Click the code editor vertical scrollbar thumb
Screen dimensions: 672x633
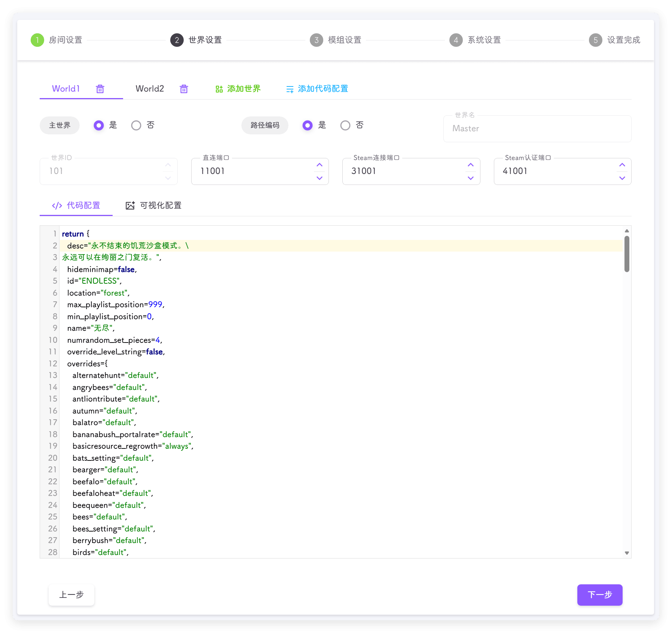point(627,254)
